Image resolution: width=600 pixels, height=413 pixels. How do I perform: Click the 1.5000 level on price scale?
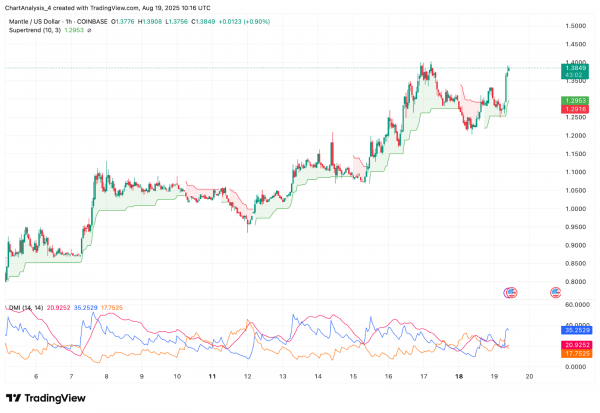(576, 26)
